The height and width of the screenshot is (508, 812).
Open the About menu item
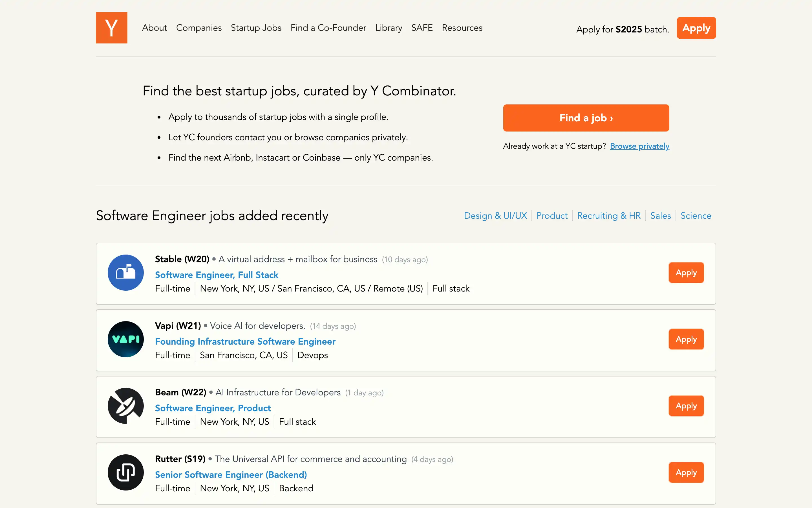[154, 28]
